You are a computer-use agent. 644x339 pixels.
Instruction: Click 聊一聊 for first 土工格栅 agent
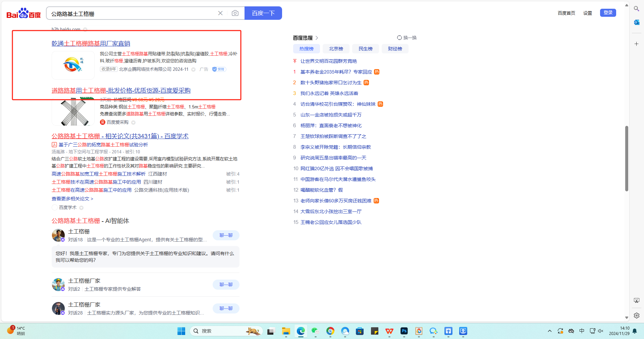click(x=226, y=235)
